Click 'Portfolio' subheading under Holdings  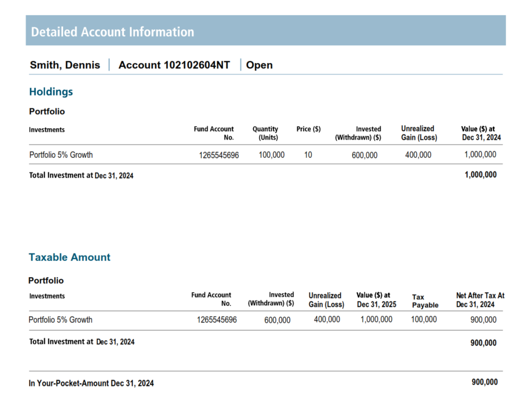pos(47,111)
